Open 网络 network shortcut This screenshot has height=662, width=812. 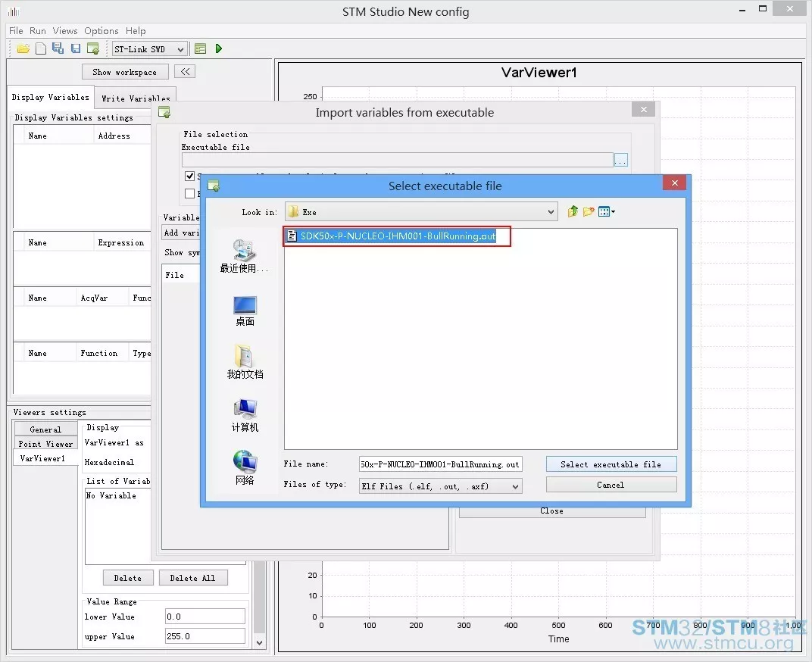[x=245, y=468]
